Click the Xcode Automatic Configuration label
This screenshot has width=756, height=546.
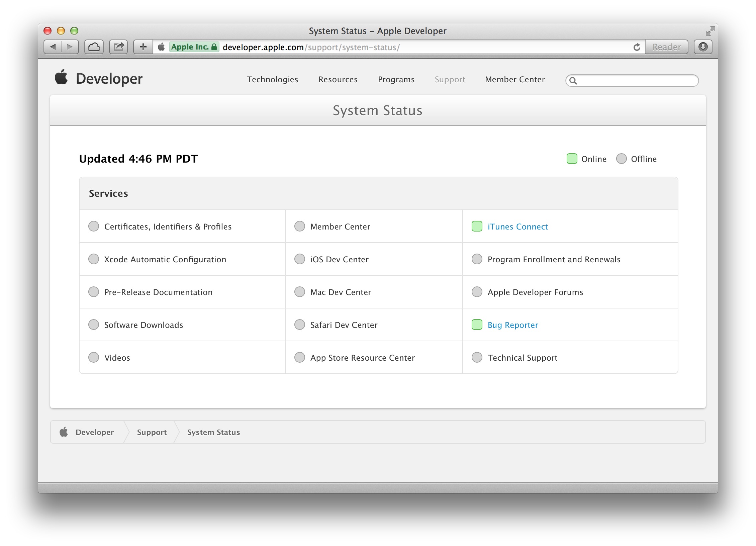pyautogui.click(x=165, y=259)
